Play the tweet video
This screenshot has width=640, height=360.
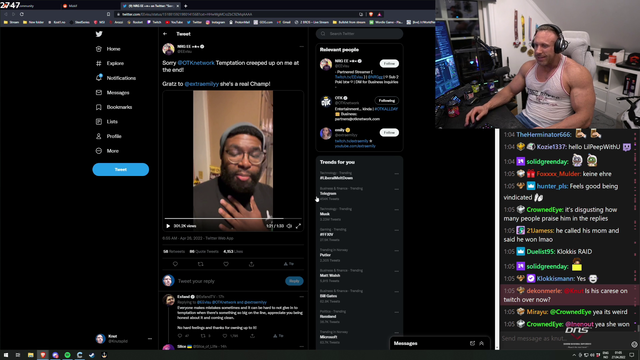168,226
